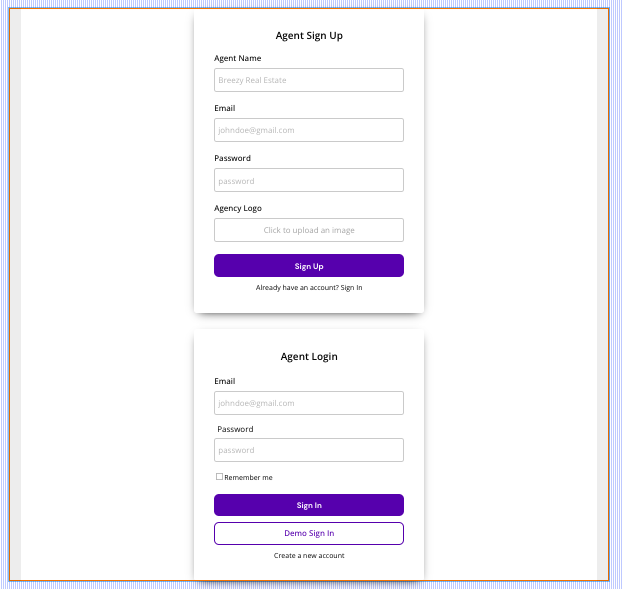Click the Password label in the Sign Up form
This screenshot has width=622, height=589.
pos(232,158)
